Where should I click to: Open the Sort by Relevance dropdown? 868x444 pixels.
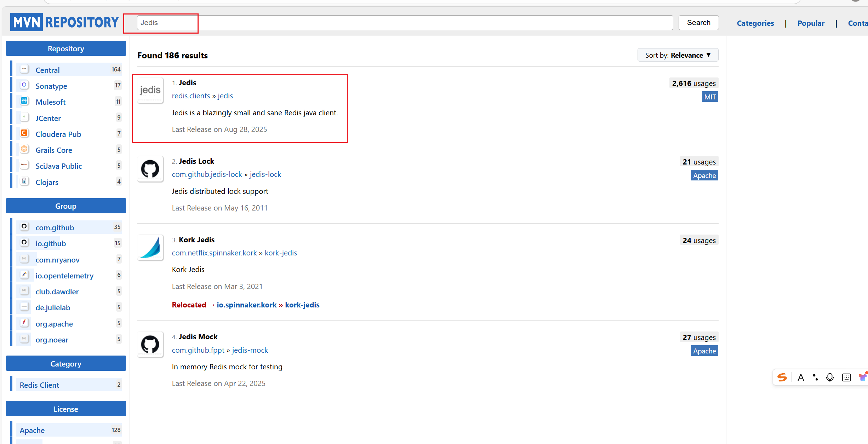(x=678, y=55)
